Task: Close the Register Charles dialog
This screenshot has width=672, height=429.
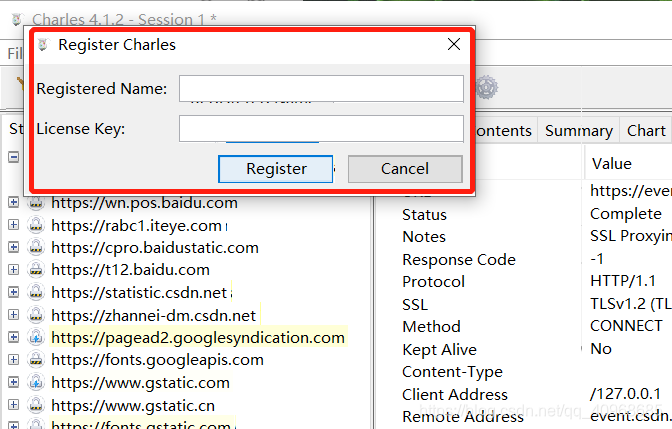Action: click(454, 44)
